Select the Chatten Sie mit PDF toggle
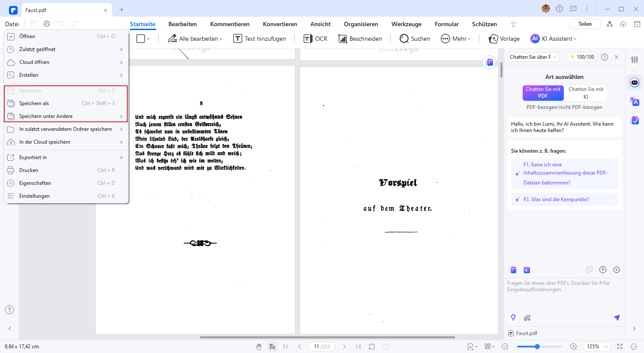This screenshot has height=353, width=644. (x=543, y=93)
